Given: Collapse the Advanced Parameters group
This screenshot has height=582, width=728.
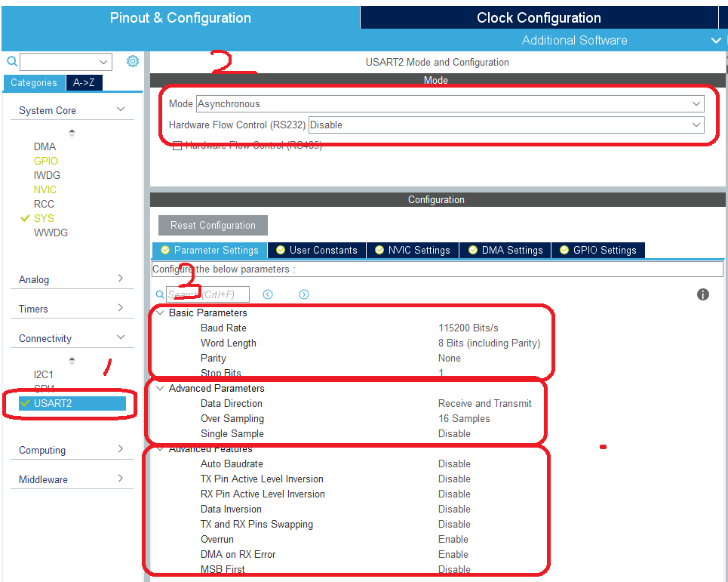Looking at the screenshot, I should point(160,388).
